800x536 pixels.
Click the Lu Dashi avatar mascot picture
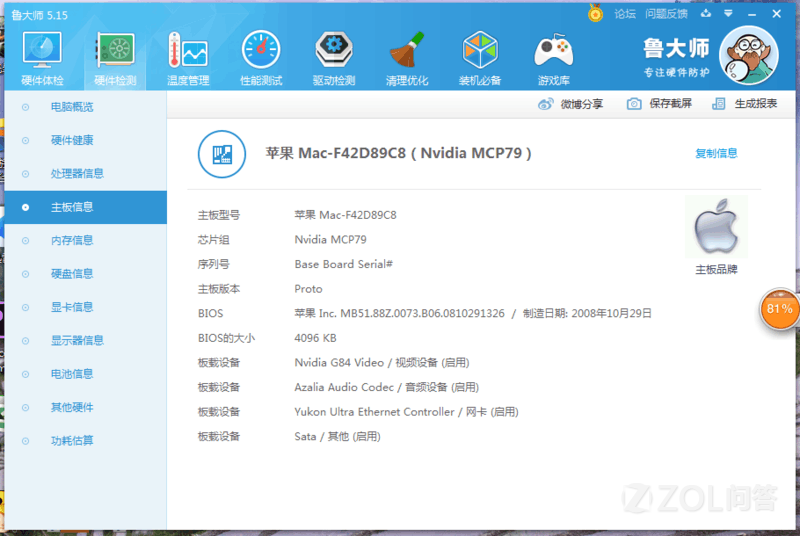748,57
